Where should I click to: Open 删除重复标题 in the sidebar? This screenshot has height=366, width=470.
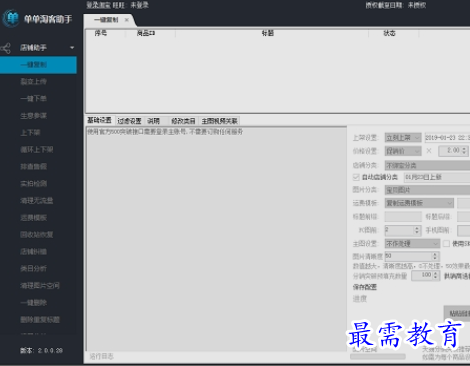pos(40,319)
